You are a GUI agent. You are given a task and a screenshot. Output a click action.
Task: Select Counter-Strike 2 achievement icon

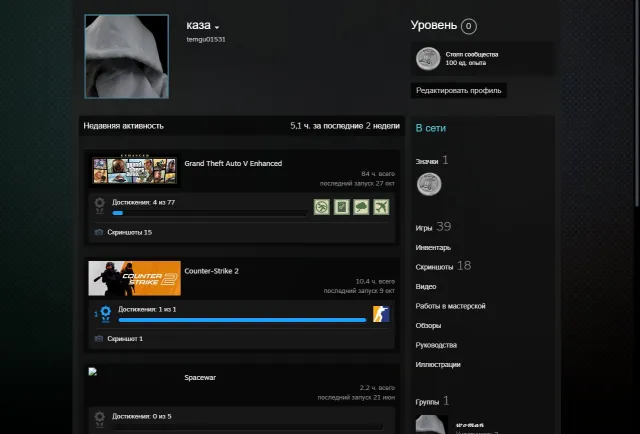[x=381, y=314]
